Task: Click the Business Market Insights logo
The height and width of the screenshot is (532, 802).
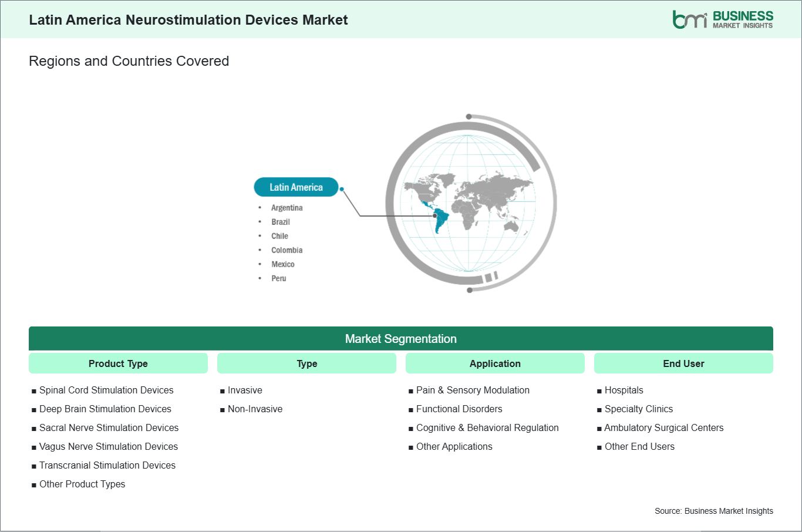Action: pos(723,19)
